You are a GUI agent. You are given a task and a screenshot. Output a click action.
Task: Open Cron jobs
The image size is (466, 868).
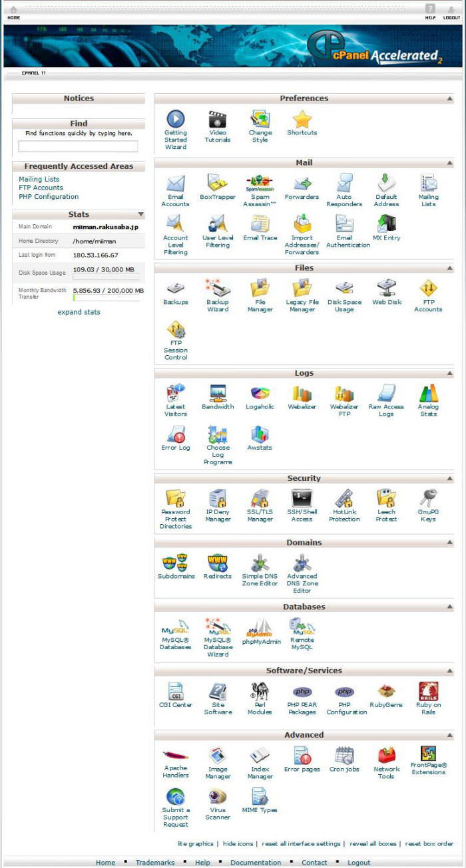[x=344, y=756]
